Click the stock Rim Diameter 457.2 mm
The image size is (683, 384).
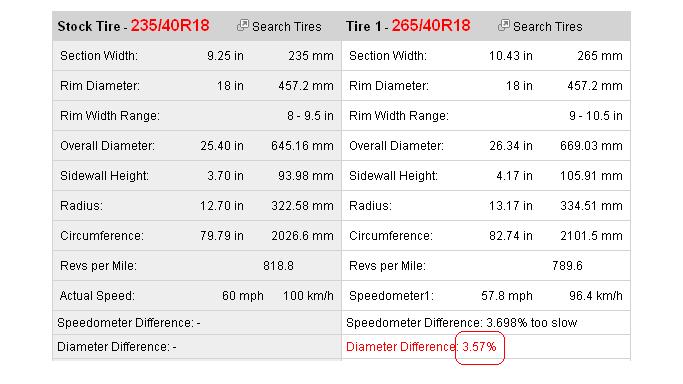pos(306,86)
